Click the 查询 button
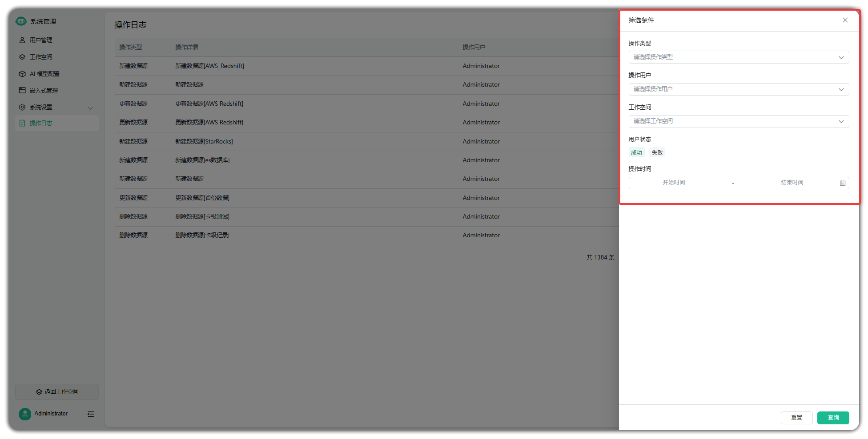 point(833,418)
